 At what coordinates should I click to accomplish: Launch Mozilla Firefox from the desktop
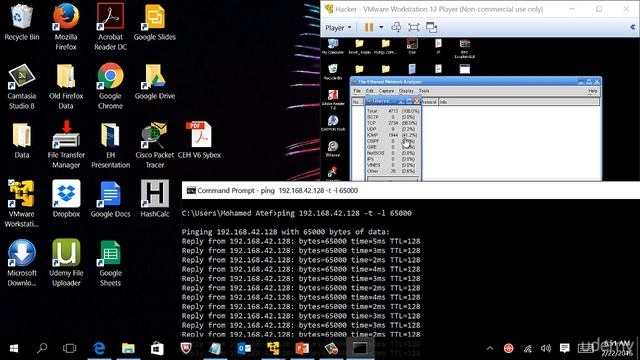[66, 27]
